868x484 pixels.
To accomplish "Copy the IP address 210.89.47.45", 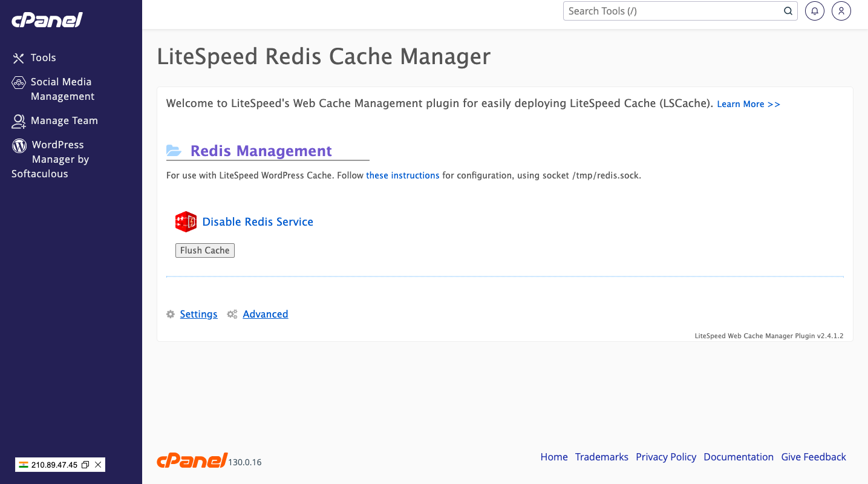I will [x=85, y=465].
